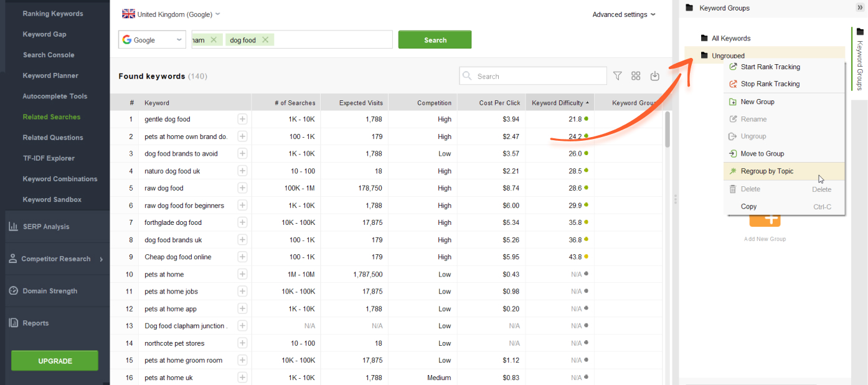This screenshot has width=868, height=385.
Task: Select Move to Group menu entry
Action: [762, 154]
